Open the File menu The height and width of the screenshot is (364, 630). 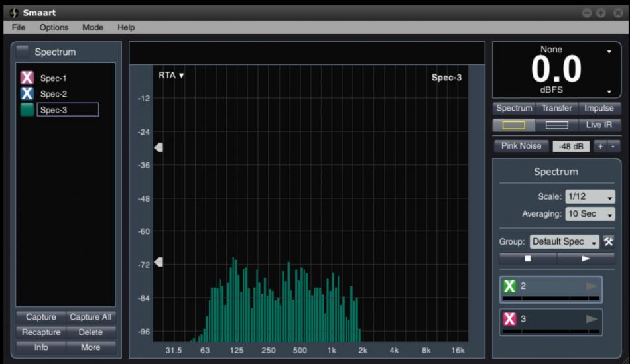pyautogui.click(x=19, y=27)
